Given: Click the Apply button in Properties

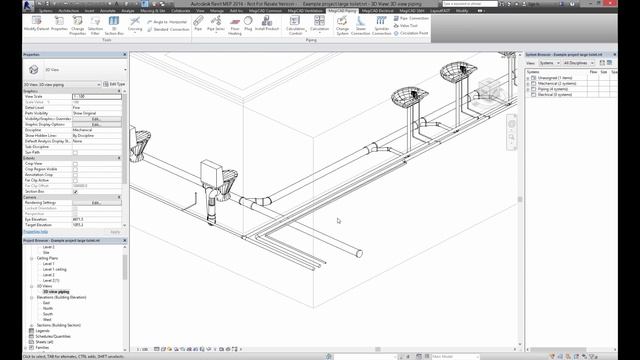Looking at the screenshot, I should click(x=115, y=232).
